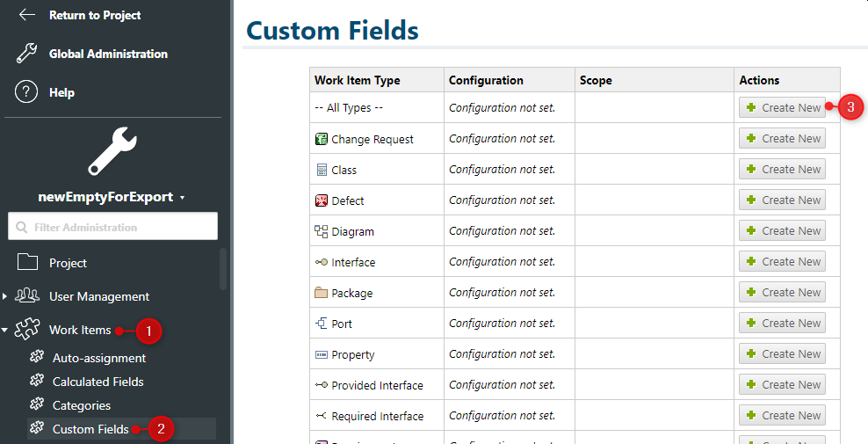Focus the Filter Administration input field

pyautogui.click(x=113, y=226)
